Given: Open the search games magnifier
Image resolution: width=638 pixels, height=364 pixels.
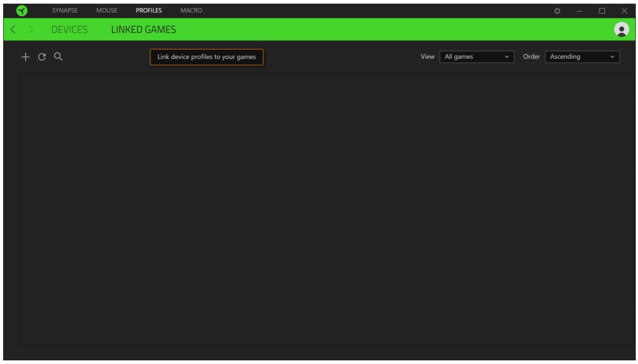Looking at the screenshot, I should click(x=58, y=57).
